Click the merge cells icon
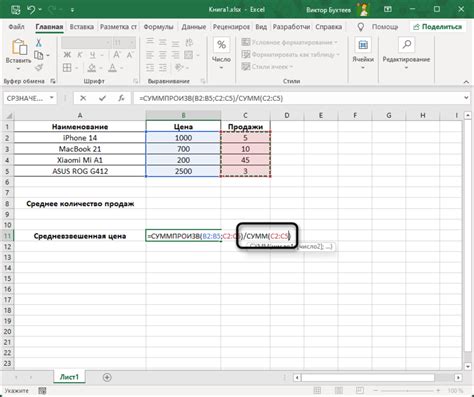The height and width of the screenshot is (397, 474). 189,55
